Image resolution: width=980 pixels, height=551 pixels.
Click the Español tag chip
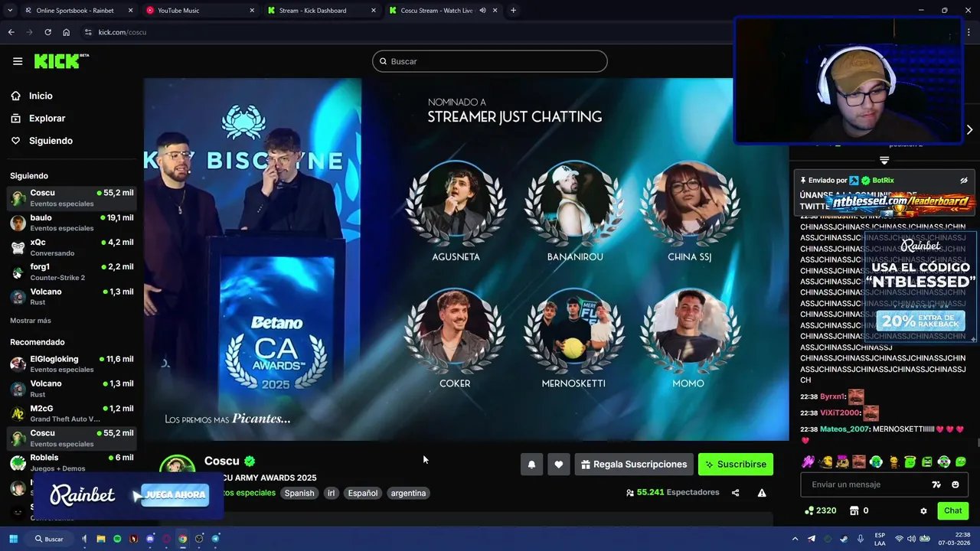click(363, 493)
